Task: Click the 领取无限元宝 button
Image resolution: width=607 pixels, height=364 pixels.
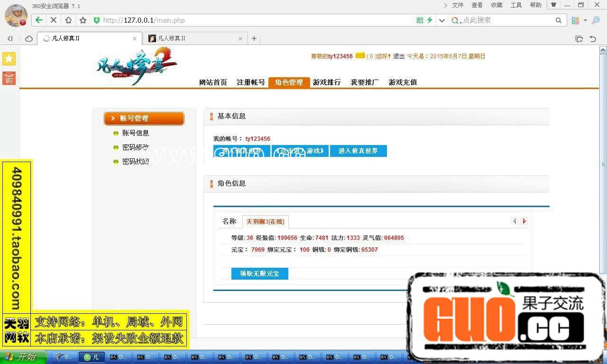Action: (x=259, y=273)
